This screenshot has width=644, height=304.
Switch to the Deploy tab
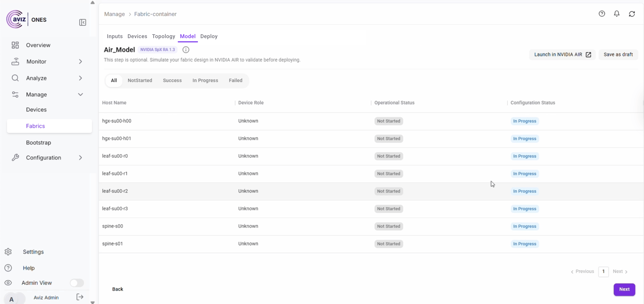pos(209,36)
